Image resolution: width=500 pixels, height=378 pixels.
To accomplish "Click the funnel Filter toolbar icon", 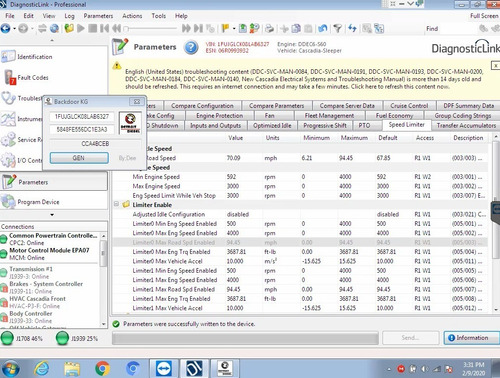I will [x=338, y=29].
